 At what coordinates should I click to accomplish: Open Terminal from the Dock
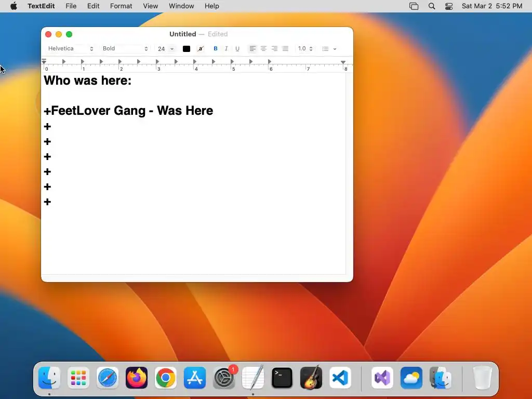pos(282,378)
